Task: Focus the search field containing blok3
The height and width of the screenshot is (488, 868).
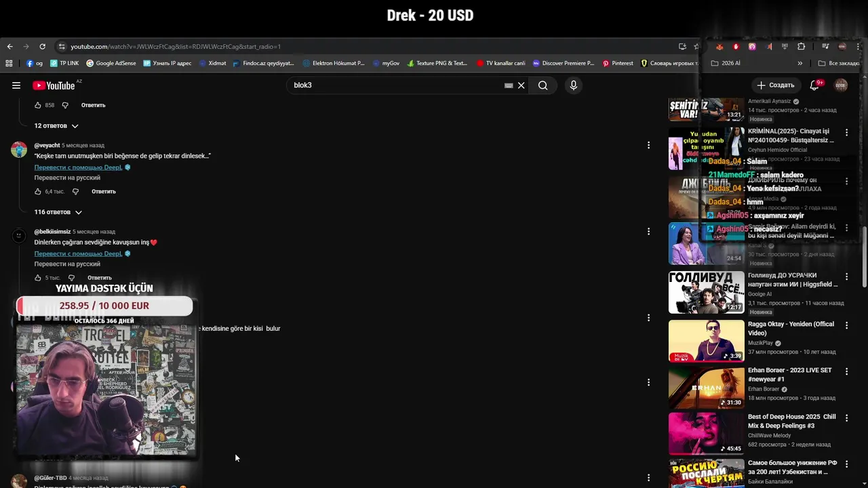Action: 397,85
